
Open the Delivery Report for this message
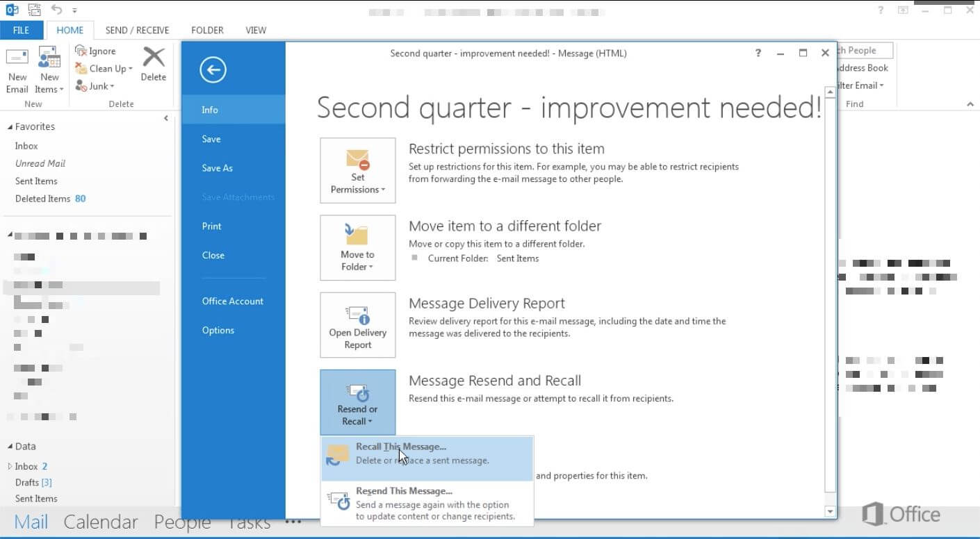point(357,324)
